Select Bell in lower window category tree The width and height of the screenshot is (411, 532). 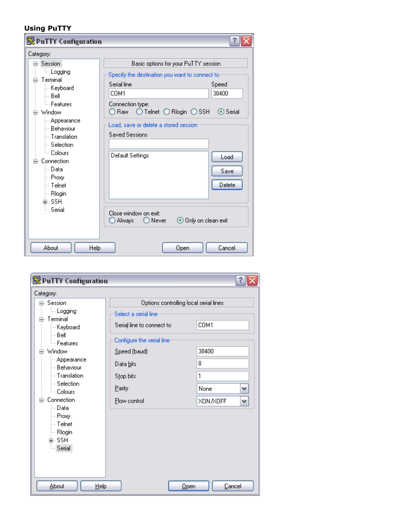click(61, 335)
